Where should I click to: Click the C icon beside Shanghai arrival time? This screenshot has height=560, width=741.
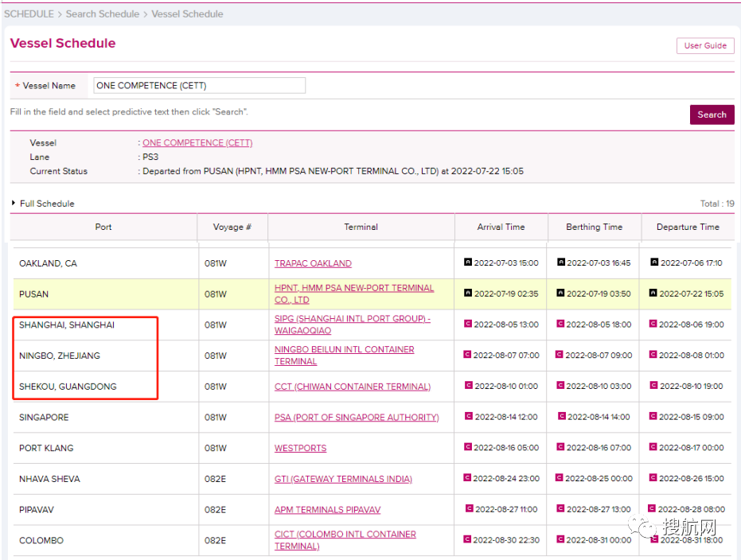(468, 324)
